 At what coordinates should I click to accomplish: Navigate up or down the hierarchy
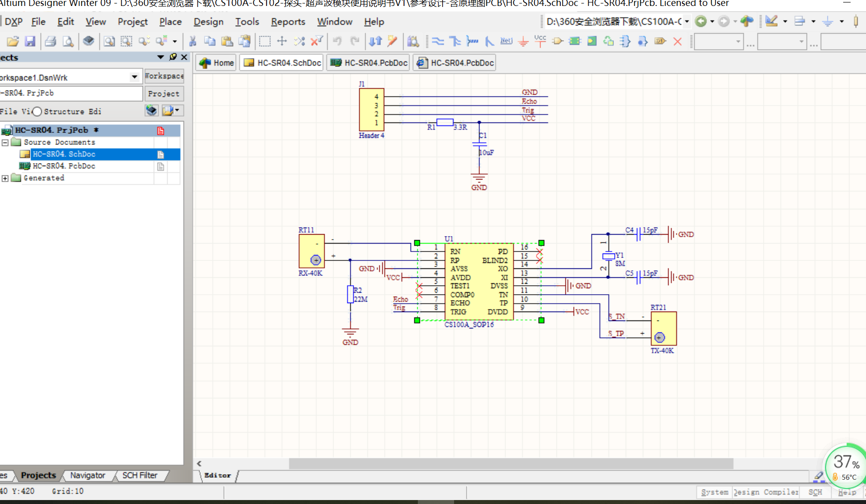click(375, 41)
